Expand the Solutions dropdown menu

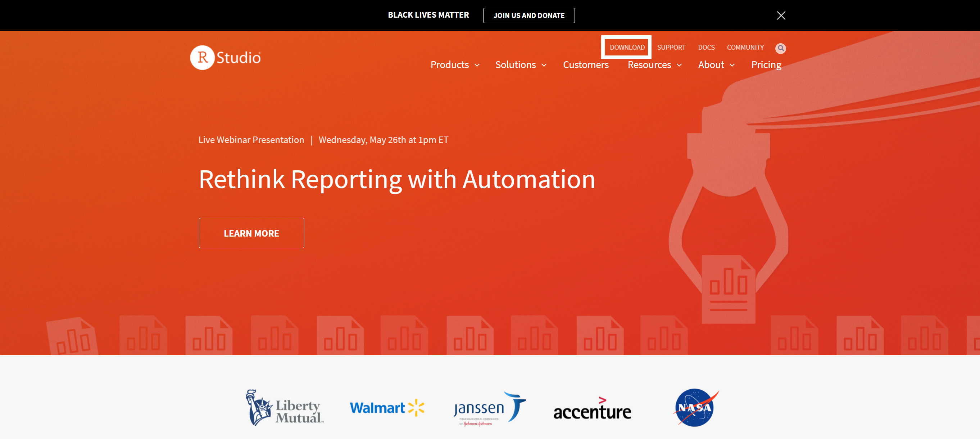click(521, 65)
